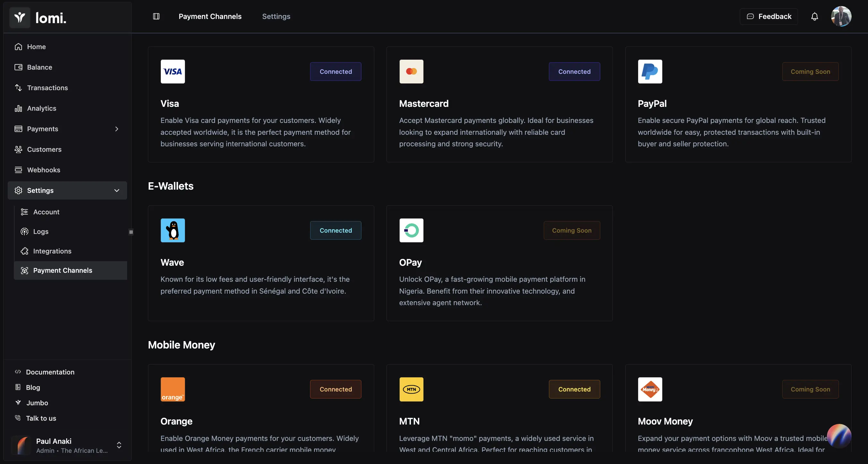Screen dimensions: 868x464
Task: Click the Logs fingerprint icon
Action: (x=24, y=231)
